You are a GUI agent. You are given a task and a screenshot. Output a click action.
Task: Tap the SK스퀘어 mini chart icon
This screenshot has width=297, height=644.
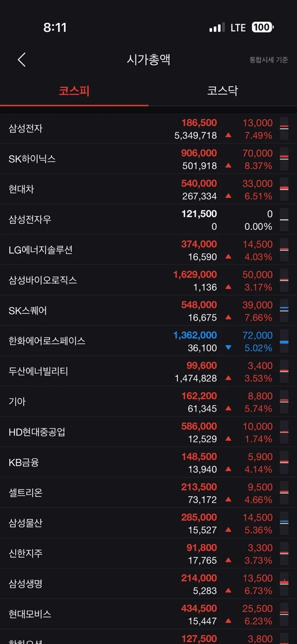point(284,310)
